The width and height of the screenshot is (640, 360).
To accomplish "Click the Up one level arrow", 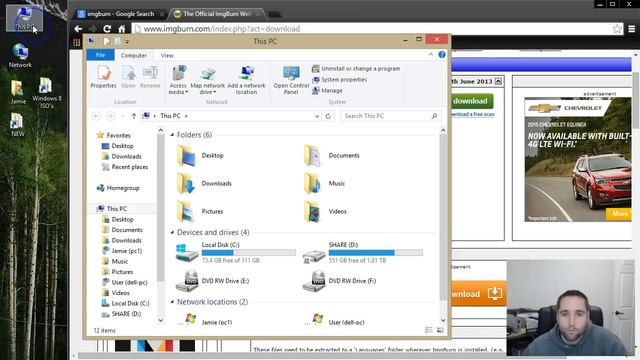I will (x=133, y=116).
